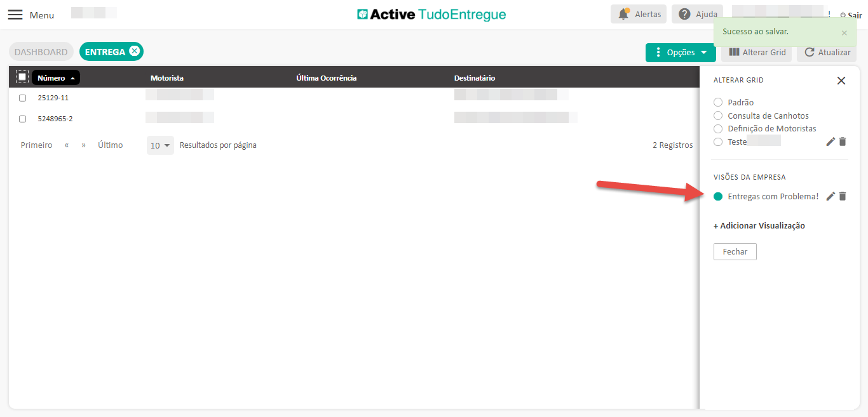The image size is (868, 417).
Task: Choose Definição de Motoristas radio option
Action: (718, 129)
